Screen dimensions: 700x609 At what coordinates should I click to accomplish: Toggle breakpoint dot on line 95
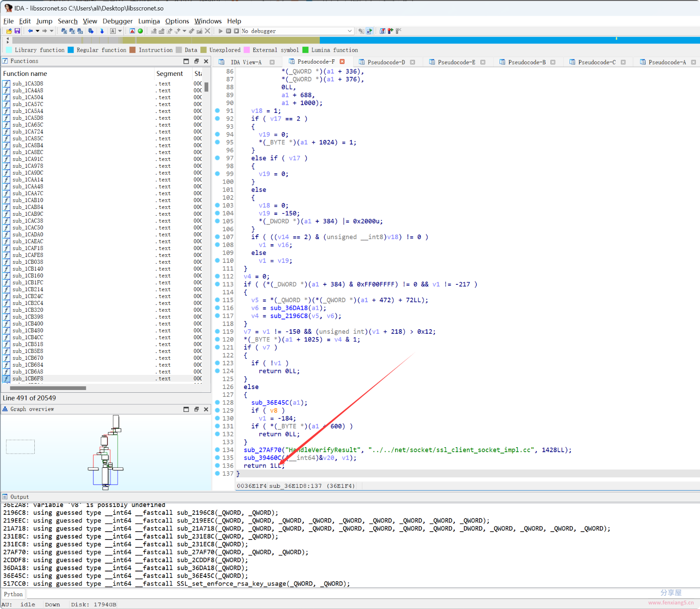pyautogui.click(x=217, y=142)
